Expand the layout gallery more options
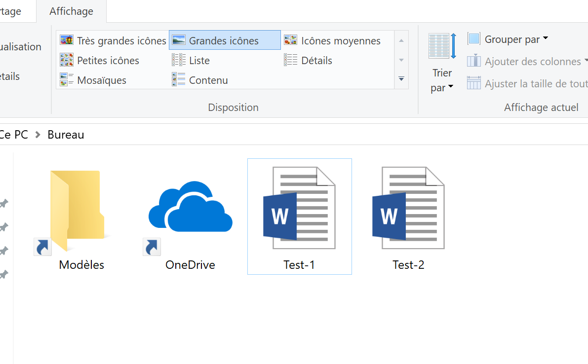The image size is (588, 364). coord(401,79)
